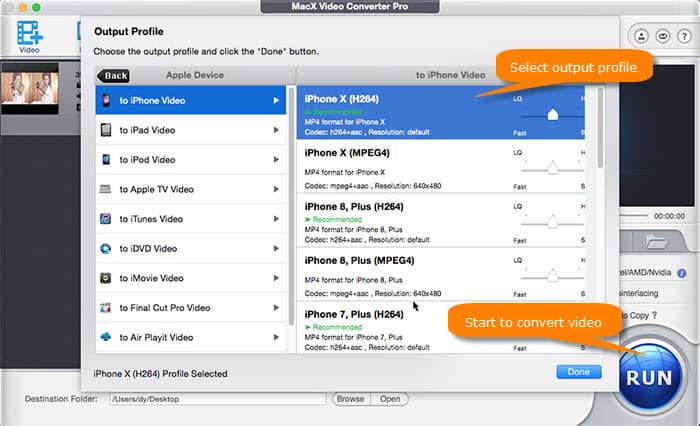The height and width of the screenshot is (426, 700).
Task: Click the iTunes icon in the device list
Action: tap(105, 219)
